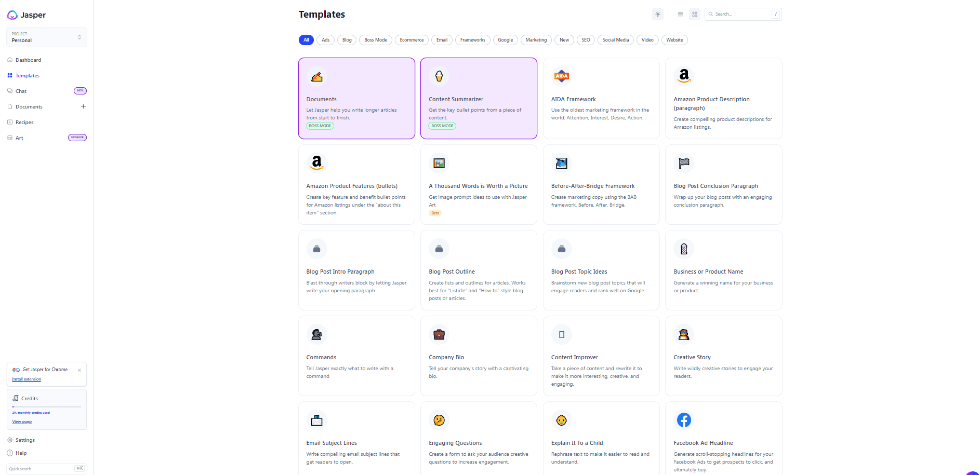Screen dimensions: 980x475
Task: Click the Amazon Product Description logo icon
Action: [x=684, y=76]
